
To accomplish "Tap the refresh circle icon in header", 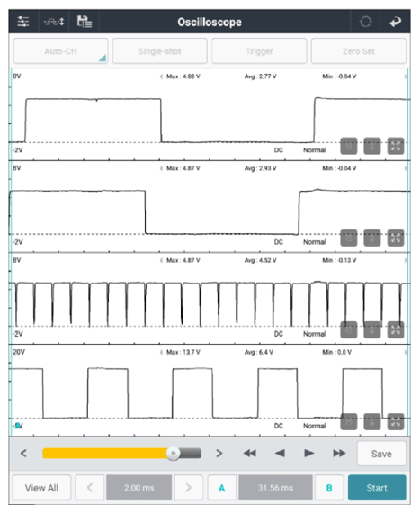I will (365, 22).
